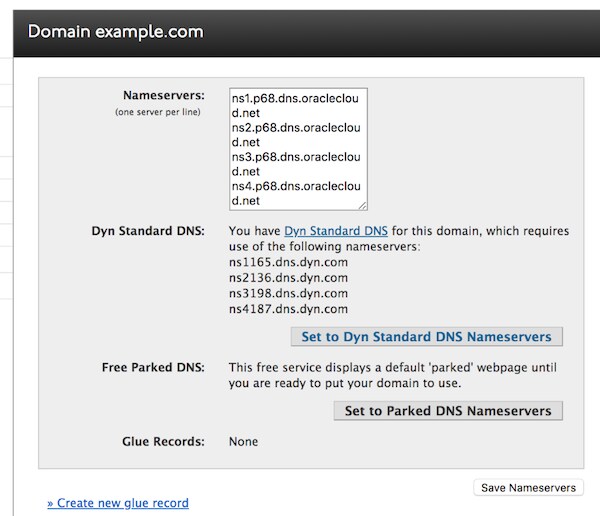Viewport: 600px width, 516px height.
Task: Grab the text area resize handle
Action: coord(362,204)
